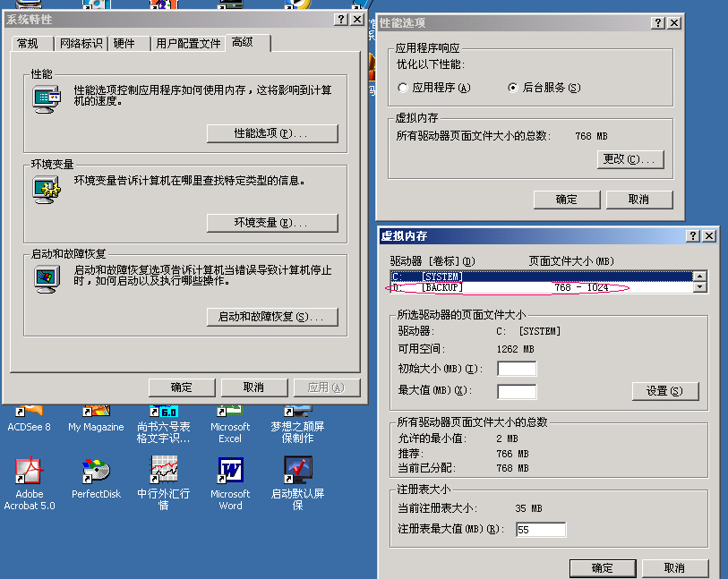Close the 虚拟内存 dialog
Image resolution: width=728 pixels, height=579 pixels.
pos(709,235)
